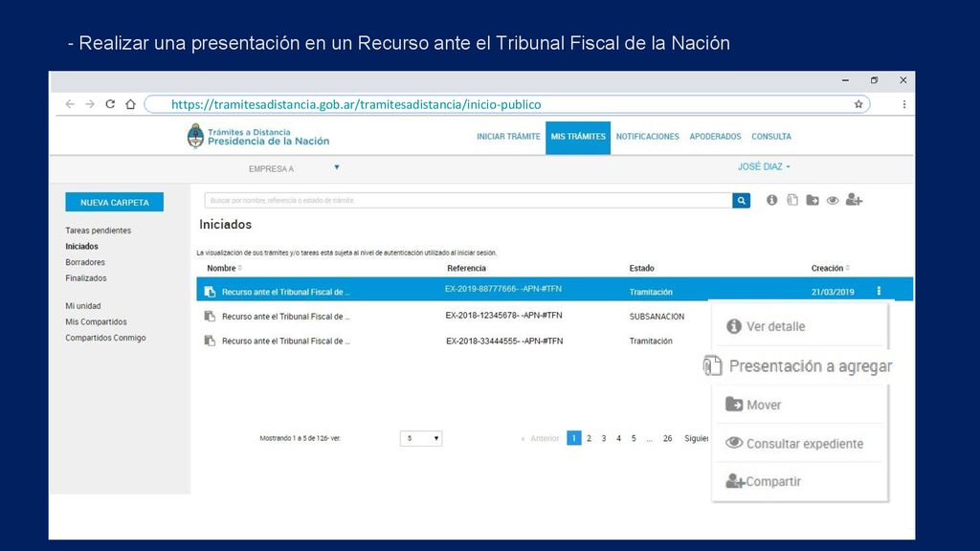Click the 21/03/2019 creation date
Screen dimensions: 980x551
pyautogui.click(x=833, y=292)
